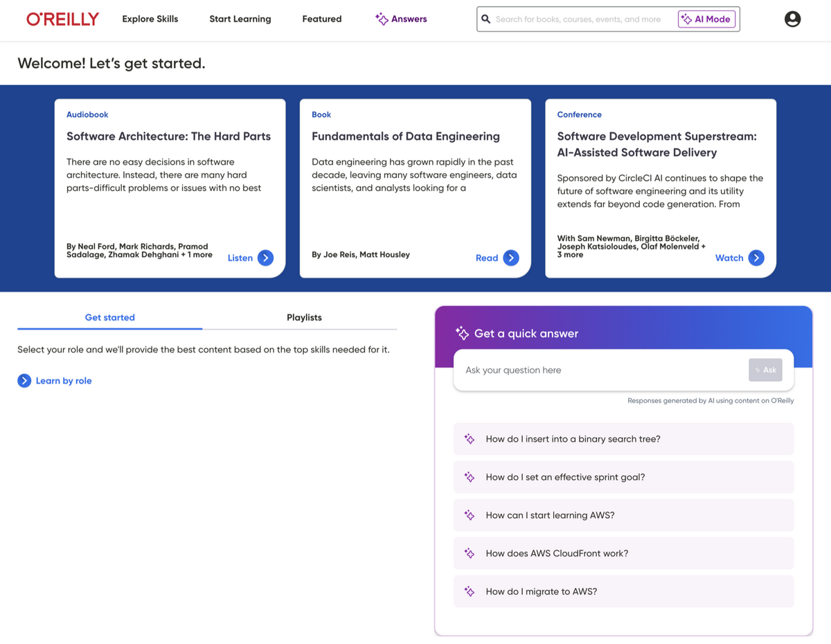Select How do I insert into a binary search tree?
The width and height of the screenshot is (831, 644).
(623, 439)
